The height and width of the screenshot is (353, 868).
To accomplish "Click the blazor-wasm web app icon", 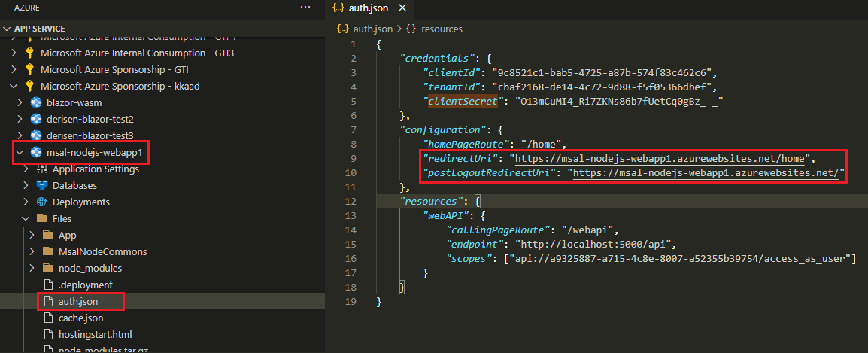I will pyautogui.click(x=37, y=102).
